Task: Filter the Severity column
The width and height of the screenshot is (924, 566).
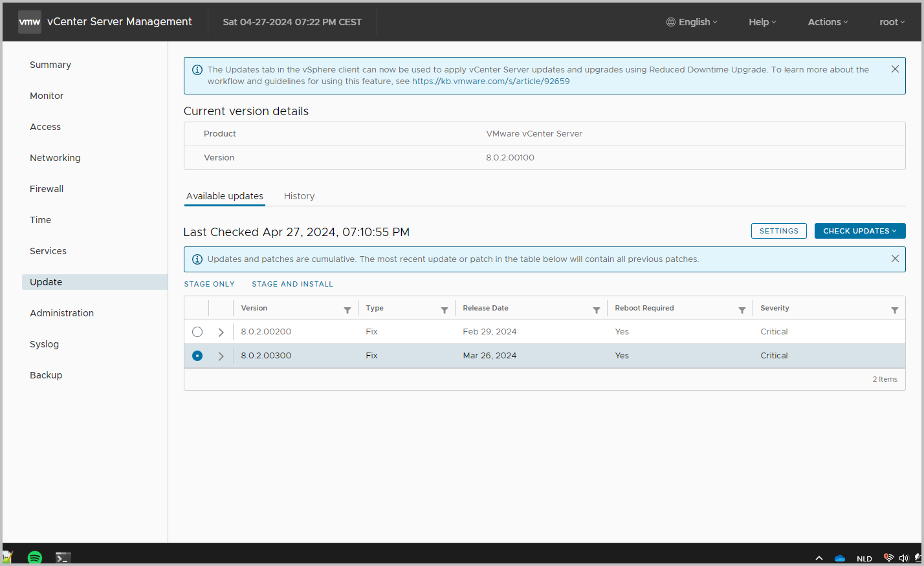Action: (x=895, y=310)
